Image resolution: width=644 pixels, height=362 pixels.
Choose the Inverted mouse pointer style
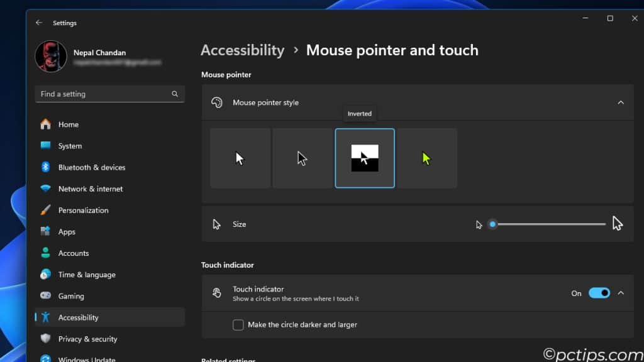pyautogui.click(x=365, y=158)
